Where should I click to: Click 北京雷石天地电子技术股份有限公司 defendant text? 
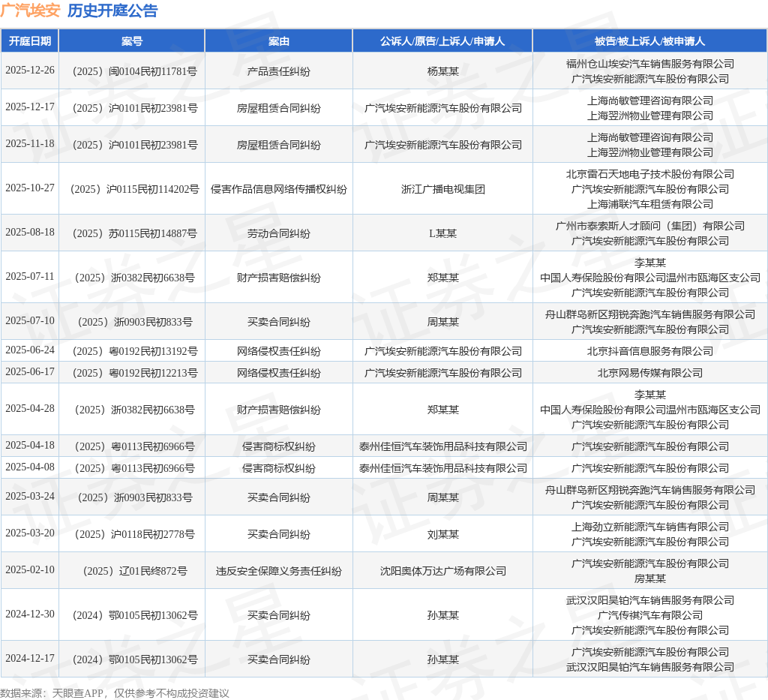pos(650,174)
